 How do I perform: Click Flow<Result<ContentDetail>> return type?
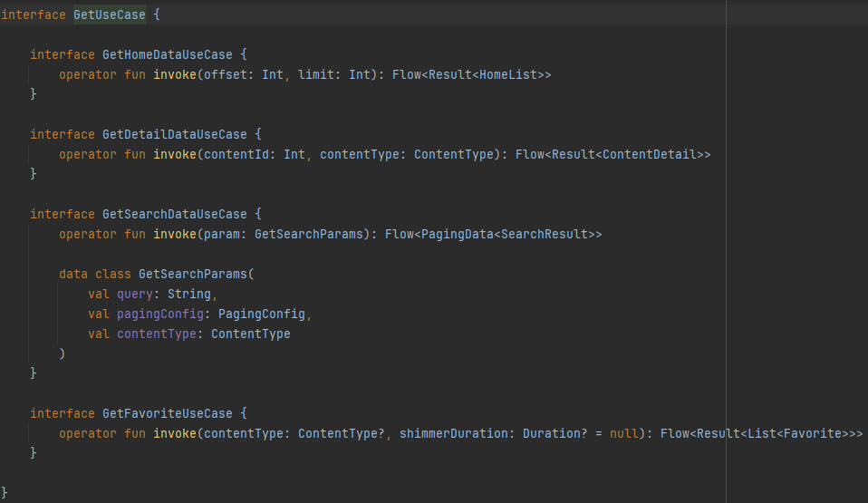(612, 155)
